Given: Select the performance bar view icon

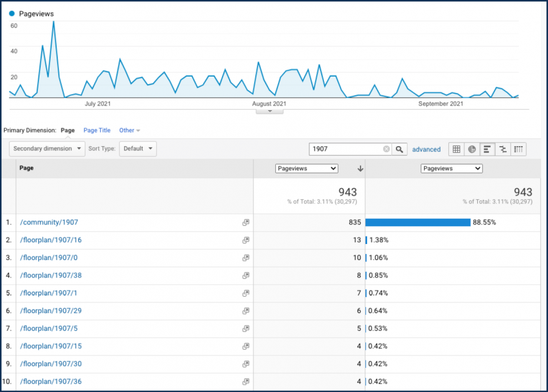Looking at the screenshot, I should pos(487,149).
